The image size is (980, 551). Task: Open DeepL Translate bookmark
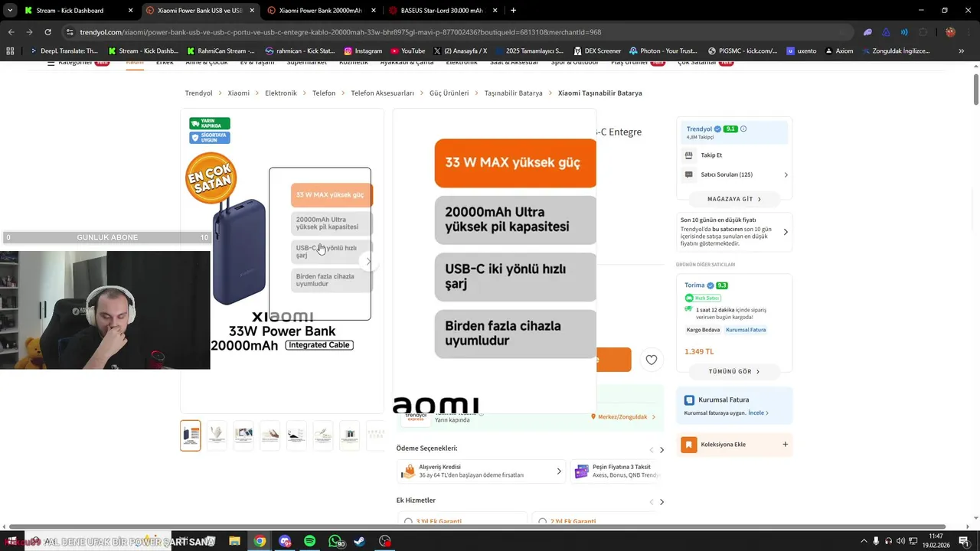tap(64, 51)
